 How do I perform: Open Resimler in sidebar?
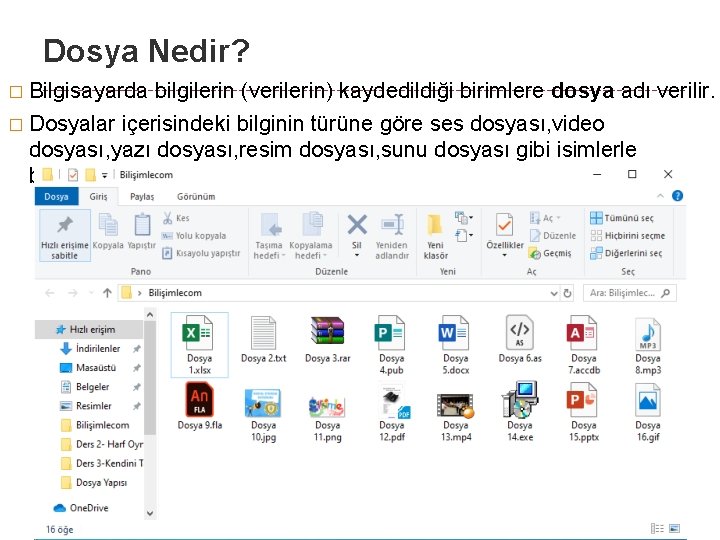[x=93, y=406]
